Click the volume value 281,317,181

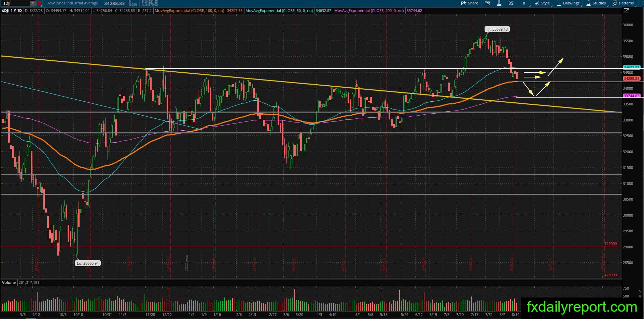(x=29, y=282)
